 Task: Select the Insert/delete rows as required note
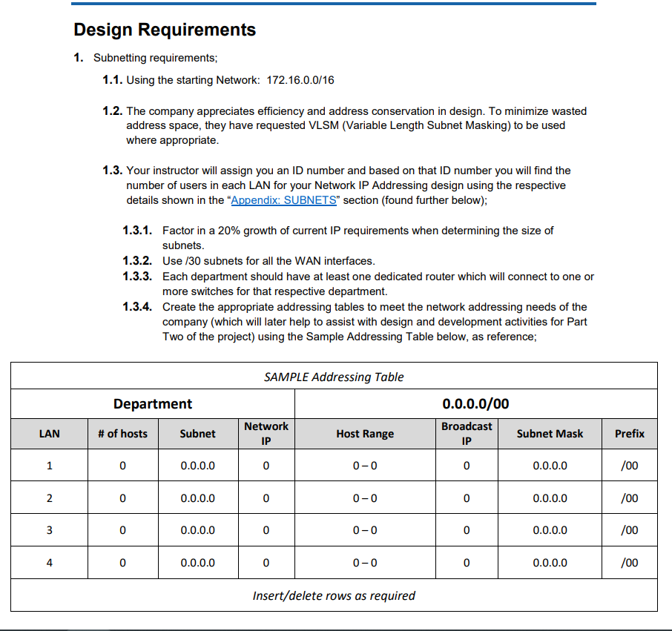[334, 595]
